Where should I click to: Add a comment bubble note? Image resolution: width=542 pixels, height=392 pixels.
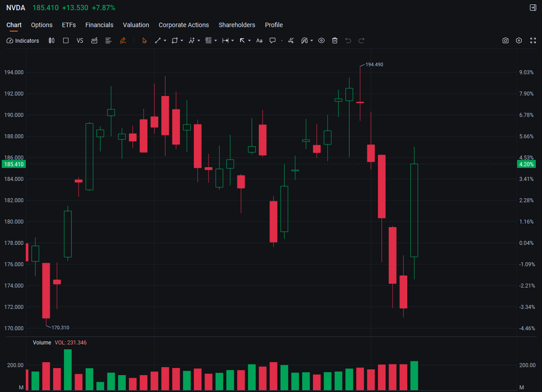[272, 41]
